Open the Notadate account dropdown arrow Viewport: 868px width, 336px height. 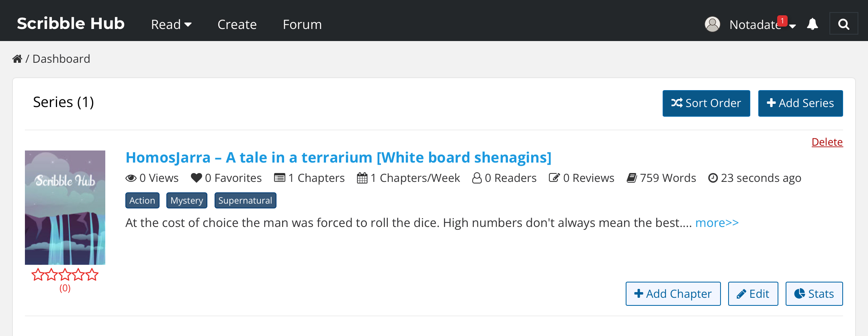(792, 26)
